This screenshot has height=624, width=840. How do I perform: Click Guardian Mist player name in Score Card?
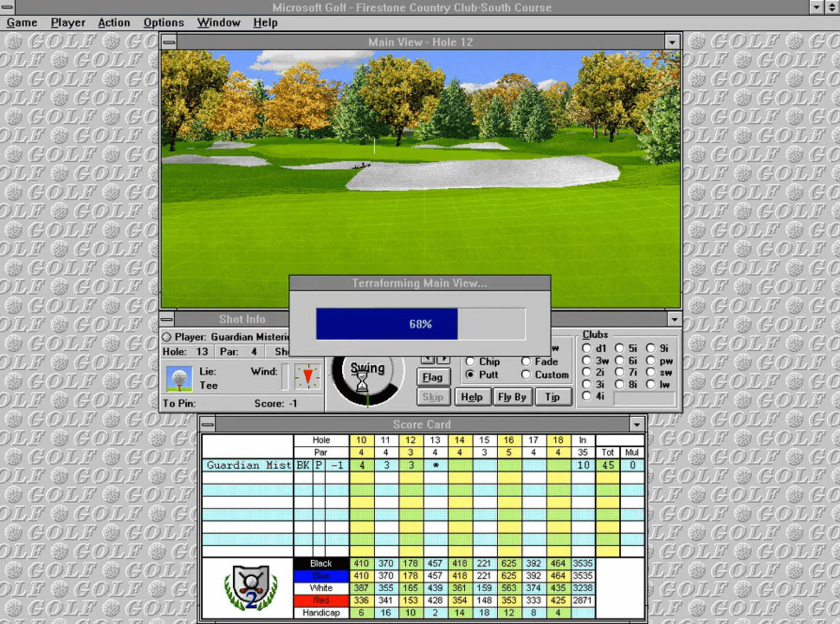248,465
